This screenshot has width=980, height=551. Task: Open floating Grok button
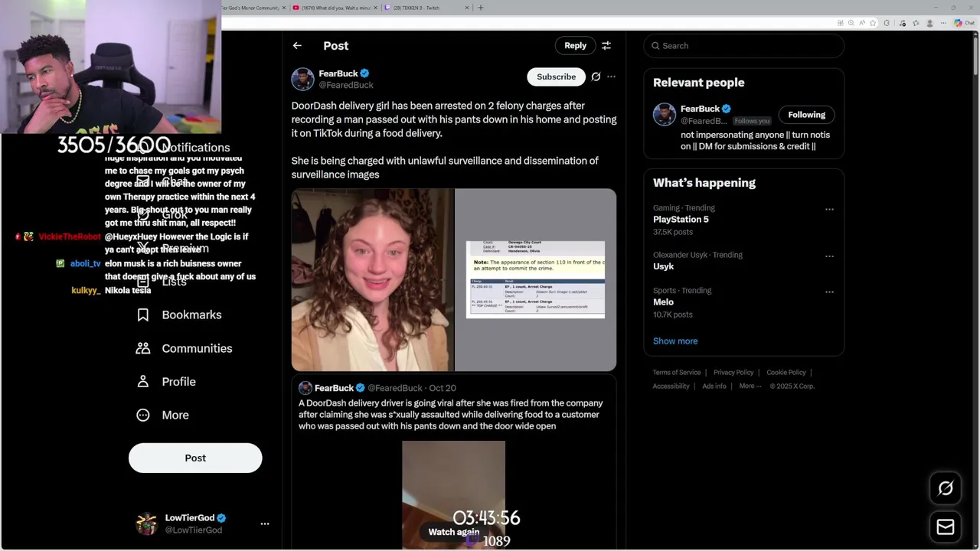[x=946, y=488]
